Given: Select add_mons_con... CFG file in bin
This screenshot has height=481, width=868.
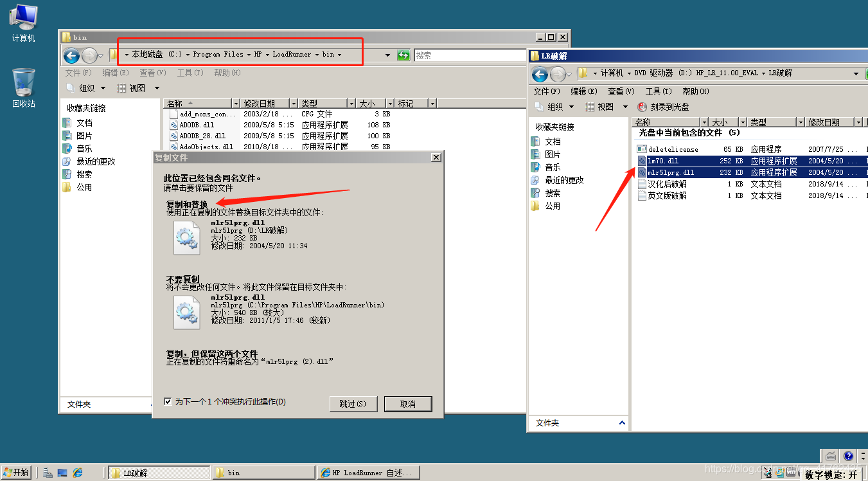Looking at the screenshot, I should [x=204, y=114].
